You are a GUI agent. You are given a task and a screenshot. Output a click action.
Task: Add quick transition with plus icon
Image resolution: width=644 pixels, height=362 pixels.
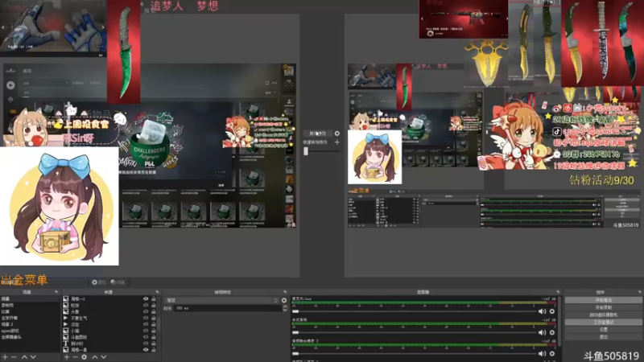pos(336,142)
